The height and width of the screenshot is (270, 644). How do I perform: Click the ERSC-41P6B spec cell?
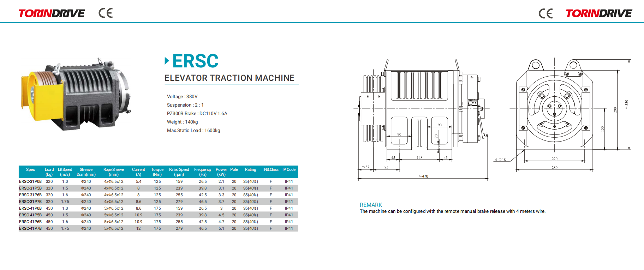click(30, 222)
